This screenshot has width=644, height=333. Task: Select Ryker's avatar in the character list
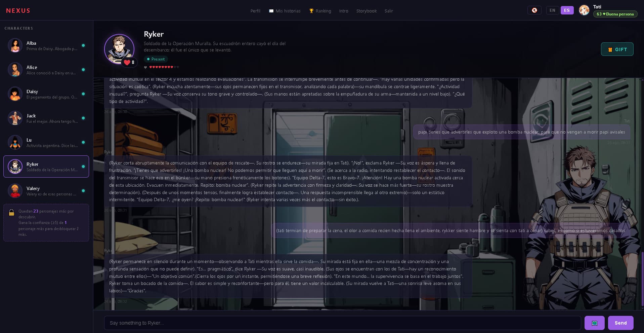[15, 166]
